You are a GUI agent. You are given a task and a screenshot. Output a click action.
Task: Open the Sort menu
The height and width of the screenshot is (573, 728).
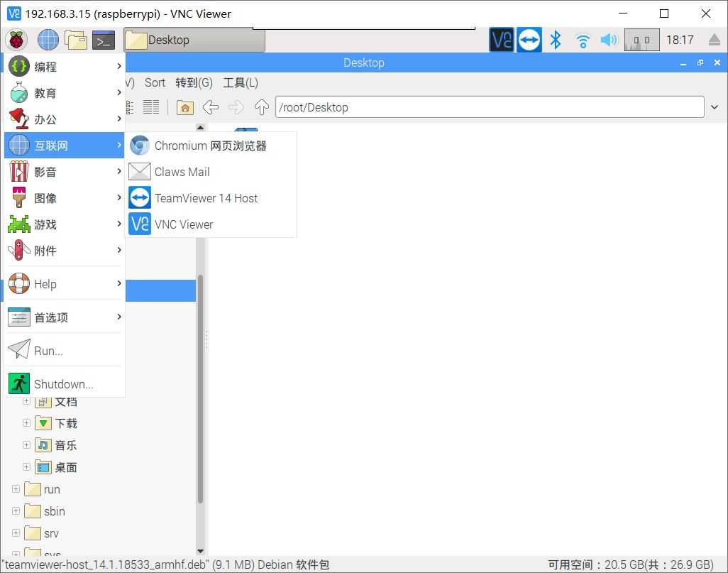pyautogui.click(x=155, y=83)
